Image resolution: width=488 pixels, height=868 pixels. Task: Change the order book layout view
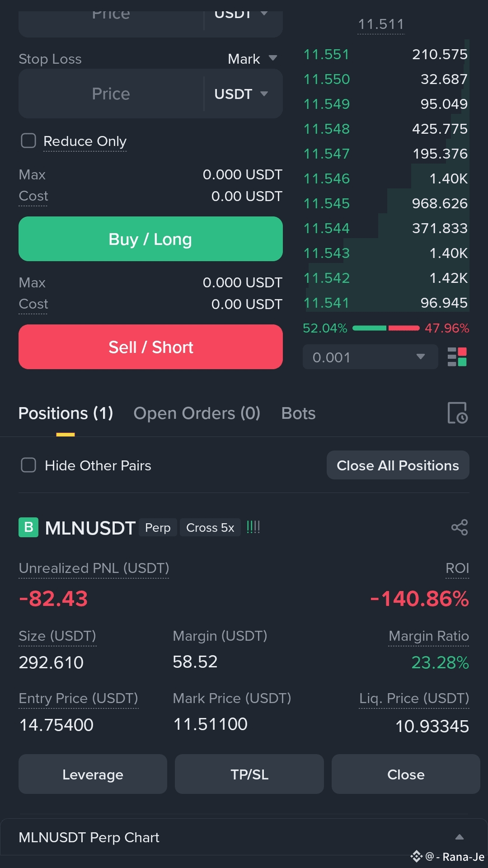457,357
